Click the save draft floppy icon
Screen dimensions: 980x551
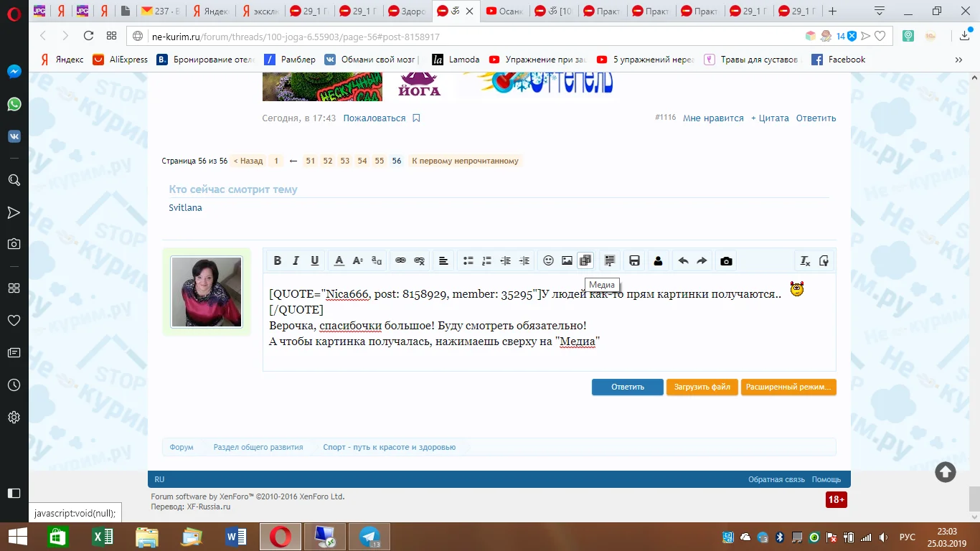click(634, 261)
